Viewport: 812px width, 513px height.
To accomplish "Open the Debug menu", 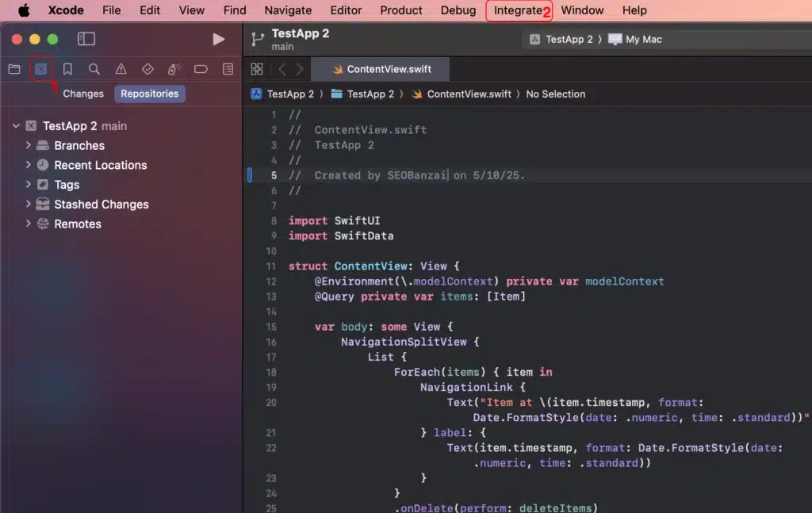I will 458,10.
